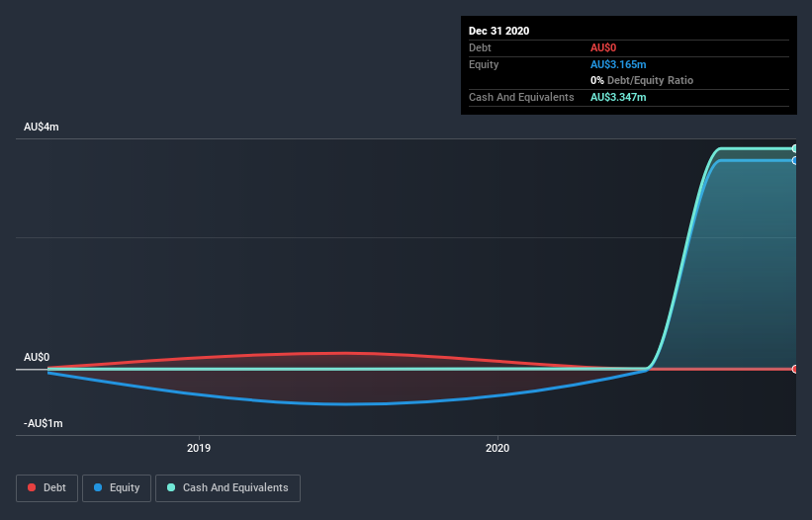Screen dimensions: 812x520
Task: Toggle the Debt series legend button
Action: [x=46, y=488]
